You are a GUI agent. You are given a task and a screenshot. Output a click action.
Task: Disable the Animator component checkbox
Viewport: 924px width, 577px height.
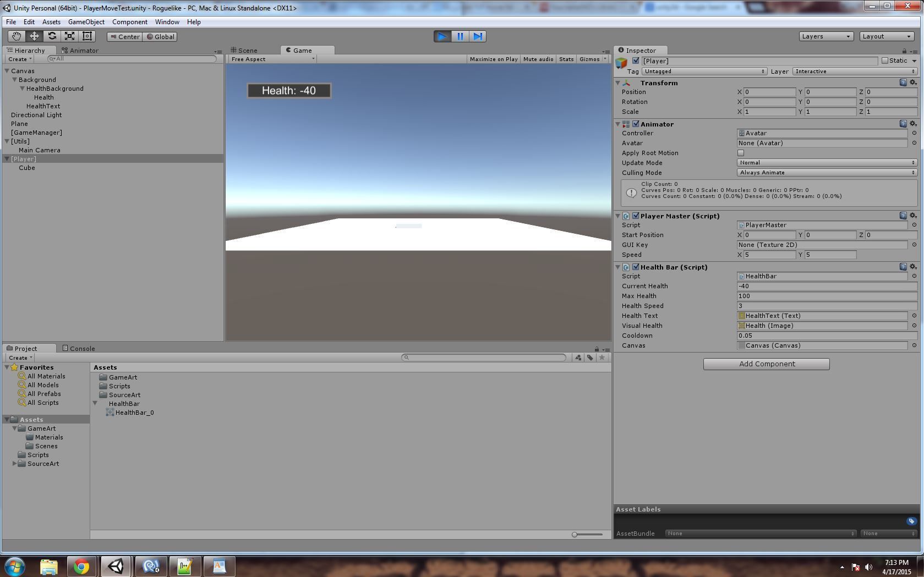tap(636, 124)
